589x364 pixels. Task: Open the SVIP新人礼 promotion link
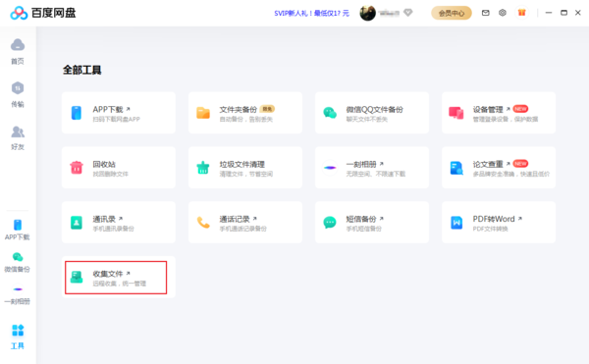pyautogui.click(x=311, y=13)
